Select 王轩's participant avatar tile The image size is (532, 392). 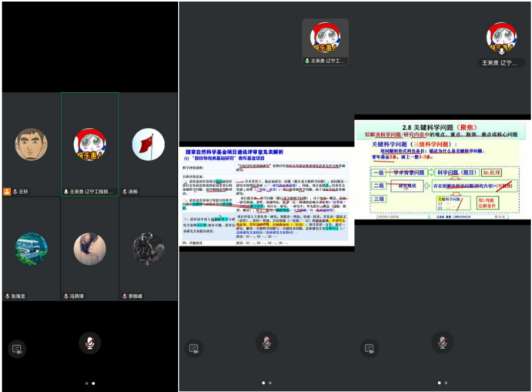point(31,144)
